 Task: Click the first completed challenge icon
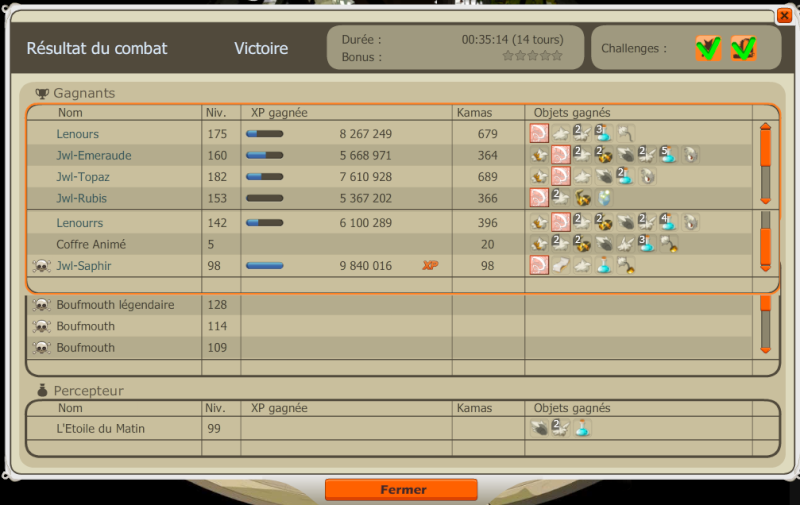708,48
